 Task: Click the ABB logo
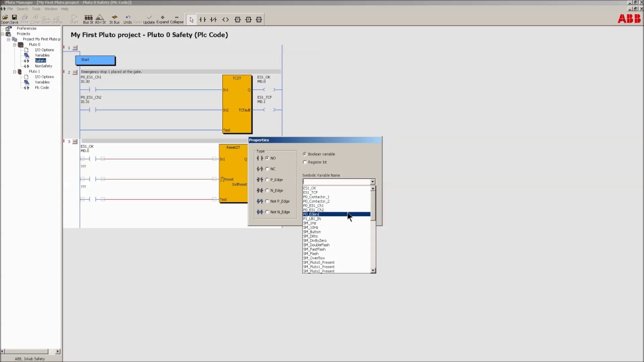point(629,19)
